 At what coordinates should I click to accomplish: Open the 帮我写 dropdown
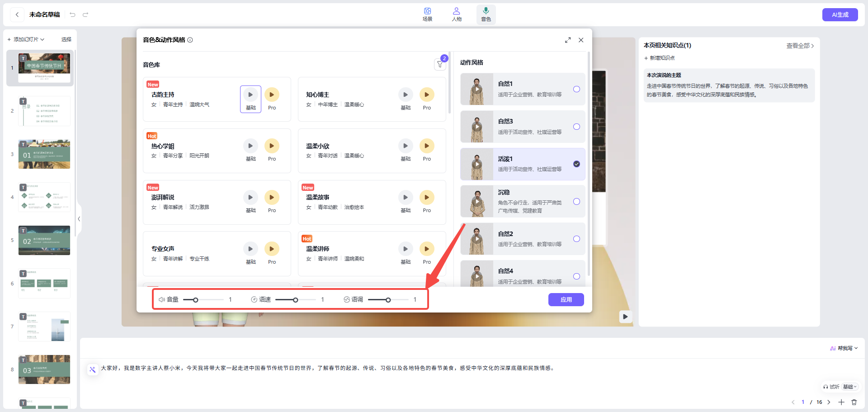pos(844,348)
